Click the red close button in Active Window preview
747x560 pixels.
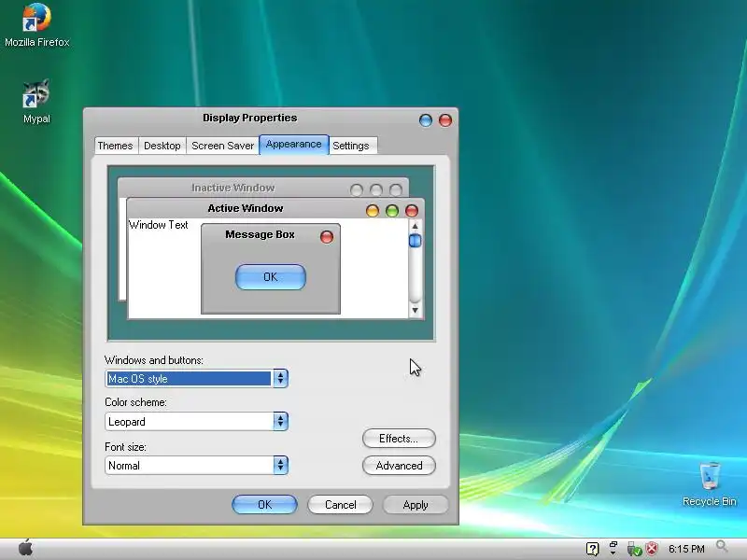(412, 211)
